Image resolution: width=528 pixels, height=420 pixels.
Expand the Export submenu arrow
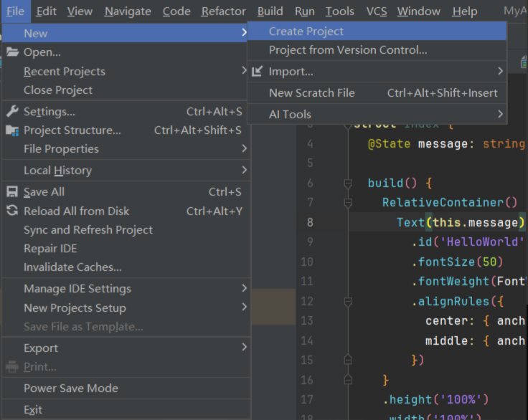[244, 347]
